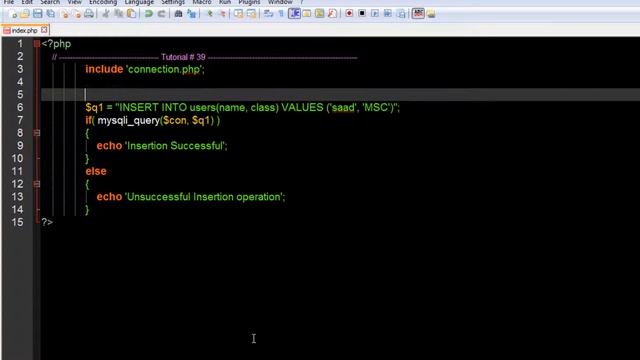Start macro recording with red dot
The width and height of the screenshot is (640, 360).
click(349, 14)
